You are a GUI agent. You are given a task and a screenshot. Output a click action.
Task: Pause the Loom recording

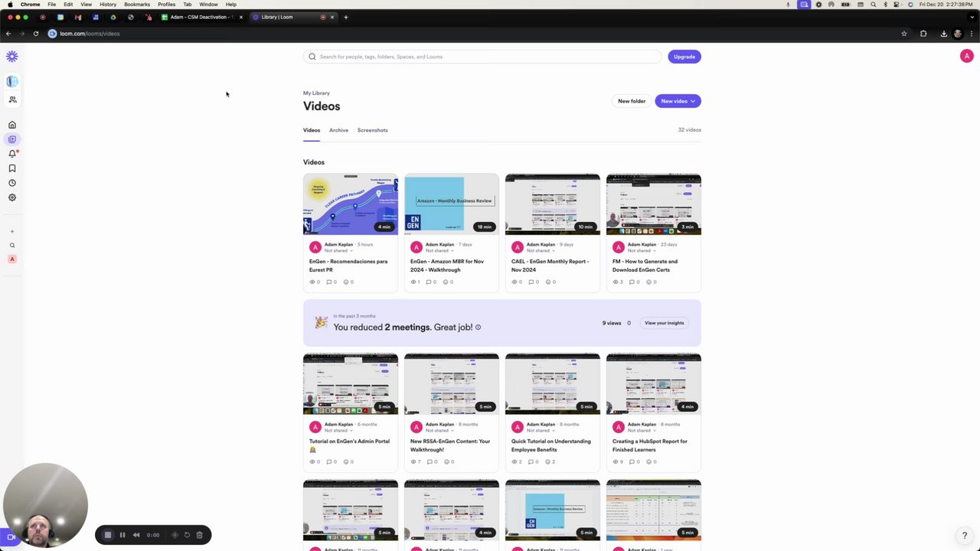click(x=122, y=535)
